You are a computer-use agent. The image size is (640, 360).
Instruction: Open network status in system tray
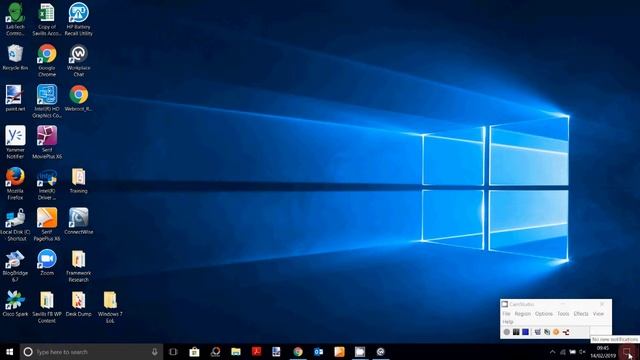(x=563, y=352)
